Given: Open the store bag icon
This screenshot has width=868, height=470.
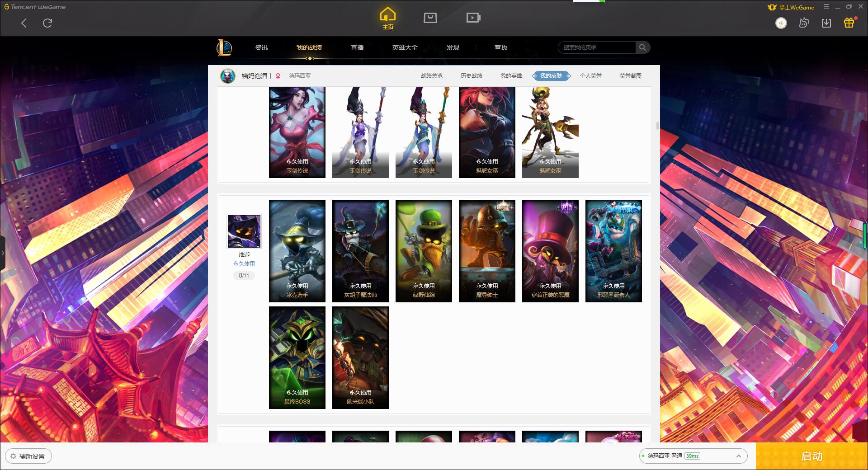Looking at the screenshot, I should pyautogui.click(x=430, y=18).
